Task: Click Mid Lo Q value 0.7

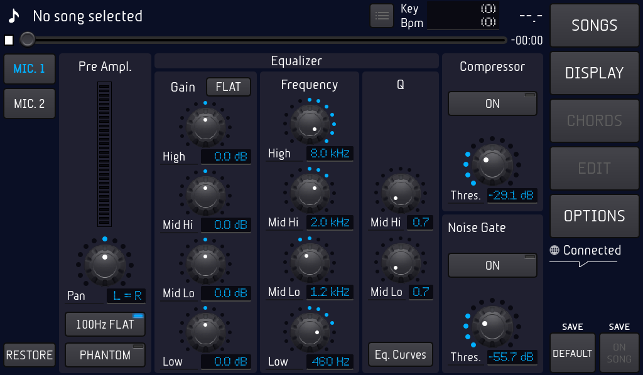Action: pyautogui.click(x=420, y=292)
